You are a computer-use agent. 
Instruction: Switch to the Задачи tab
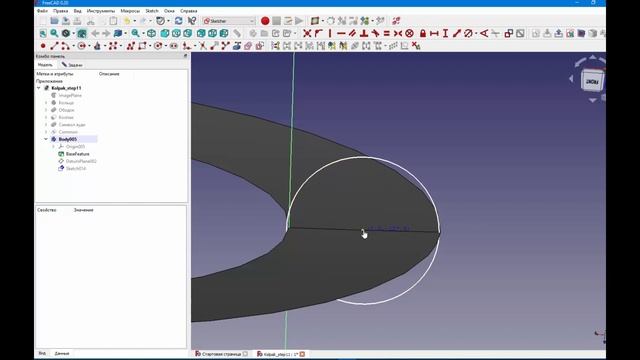(x=72, y=65)
